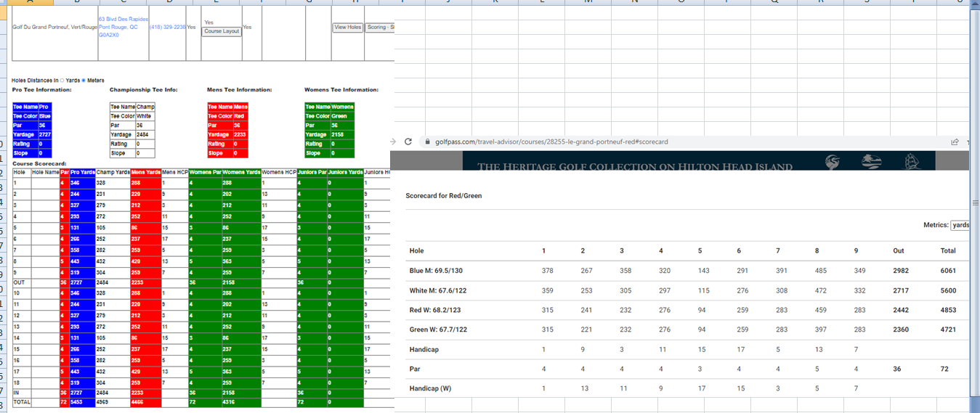Viewport: 980px width, 413px height.
Task: Click the 'Handicap (W)' row label
Action: point(430,388)
